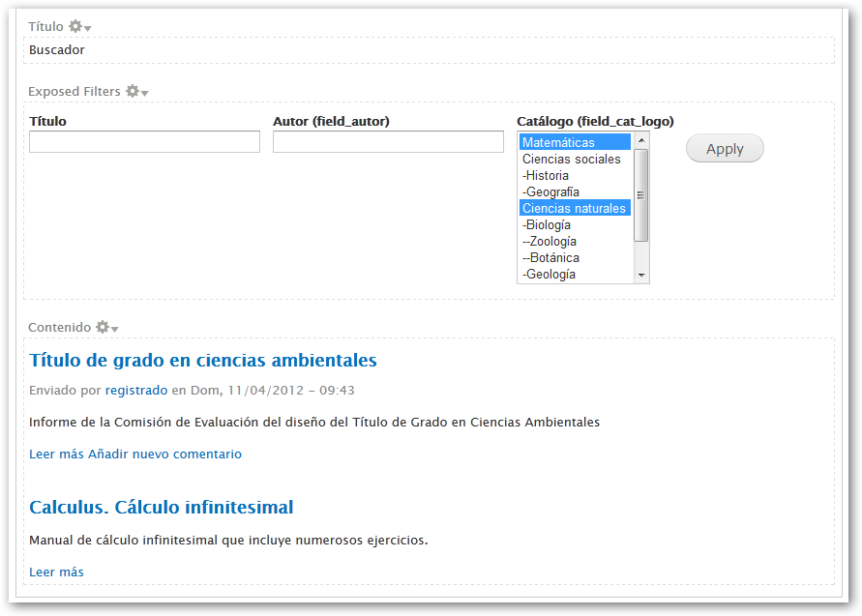Screen dimensions: 862x616
Task: Click the Catálogo list scrollbar thumb
Action: click(x=640, y=194)
